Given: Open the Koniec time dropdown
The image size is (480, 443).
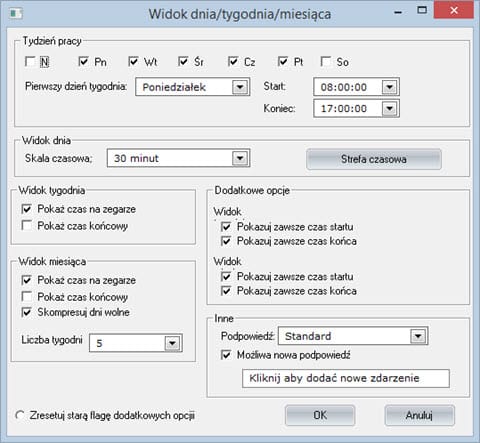Looking at the screenshot, I should point(390,108).
